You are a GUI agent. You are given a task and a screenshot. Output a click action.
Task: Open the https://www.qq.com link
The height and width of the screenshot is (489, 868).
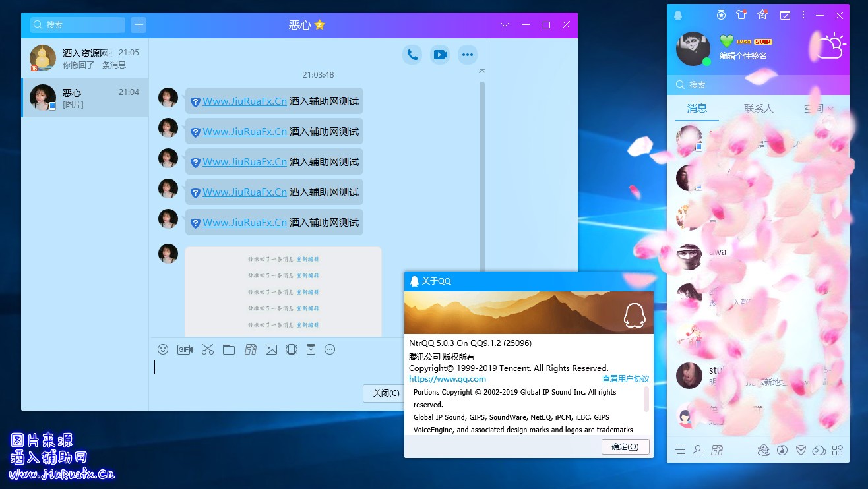pos(447,379)
